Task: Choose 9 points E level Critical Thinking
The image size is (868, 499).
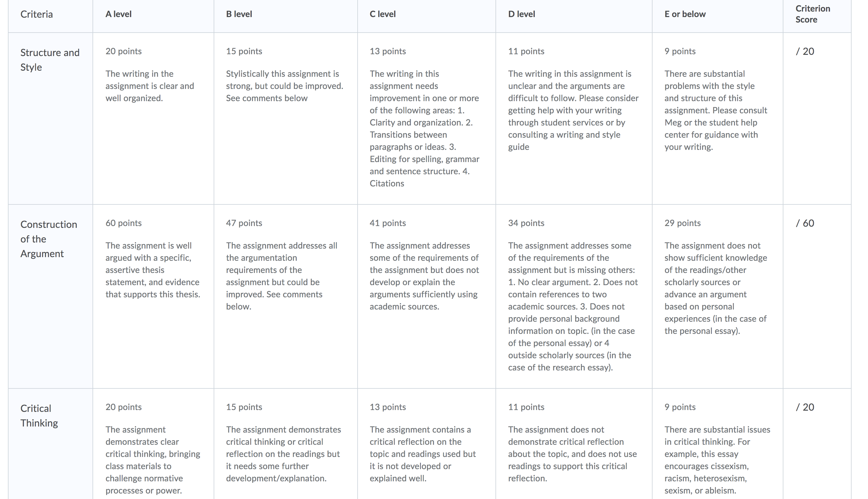Action: (718, 444)
